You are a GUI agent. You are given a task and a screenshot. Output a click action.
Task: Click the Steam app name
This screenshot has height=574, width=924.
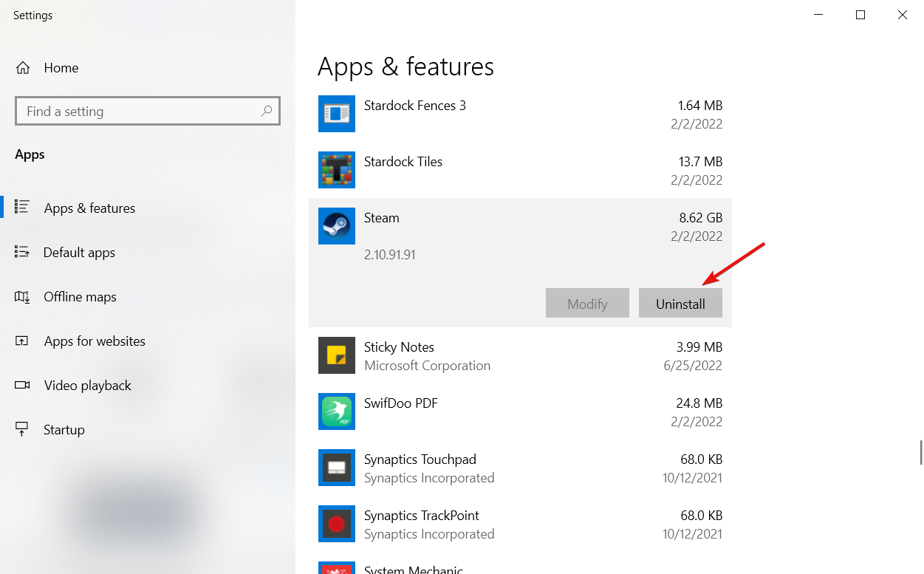tap(382, 218)
